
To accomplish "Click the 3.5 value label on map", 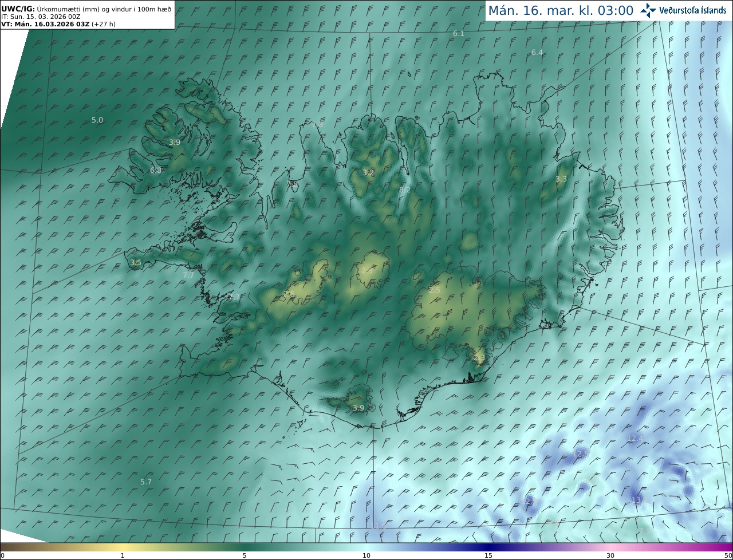I will click(x=135, y=263).
